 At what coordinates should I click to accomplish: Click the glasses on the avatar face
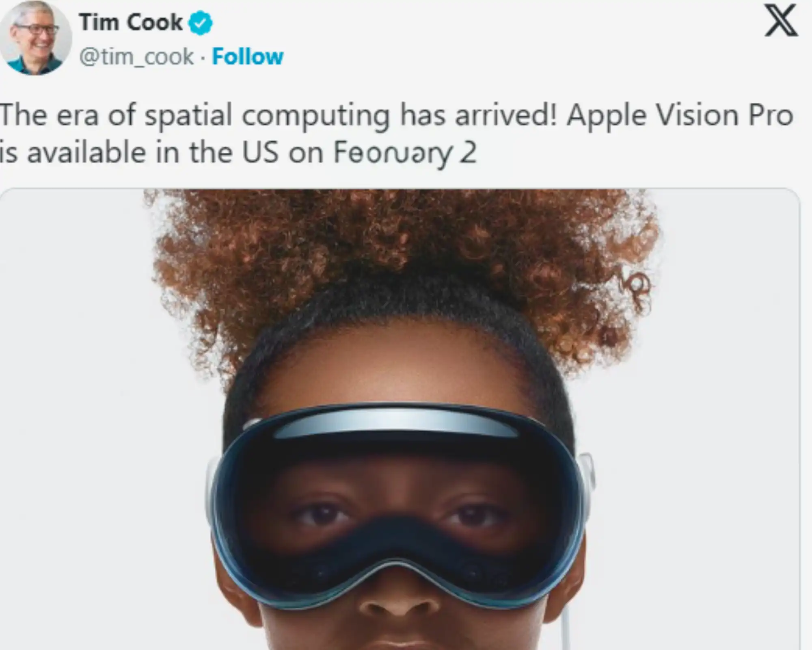point(37,30)
